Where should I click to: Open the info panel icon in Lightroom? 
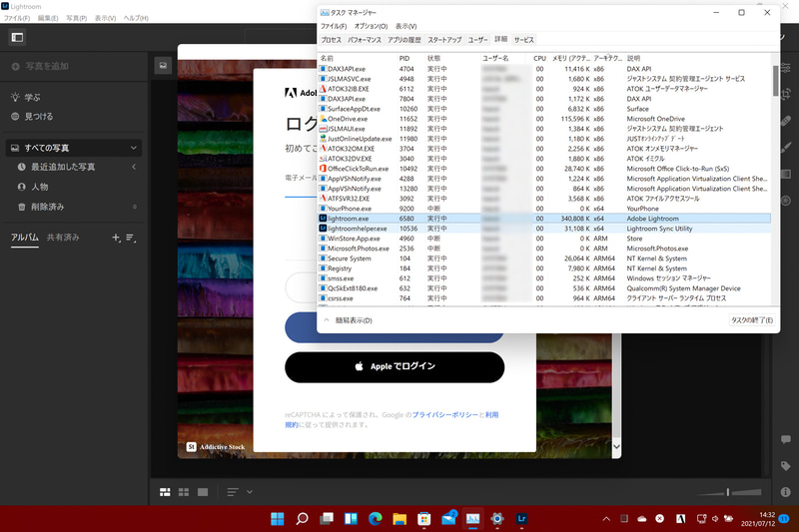click(786, 492)
